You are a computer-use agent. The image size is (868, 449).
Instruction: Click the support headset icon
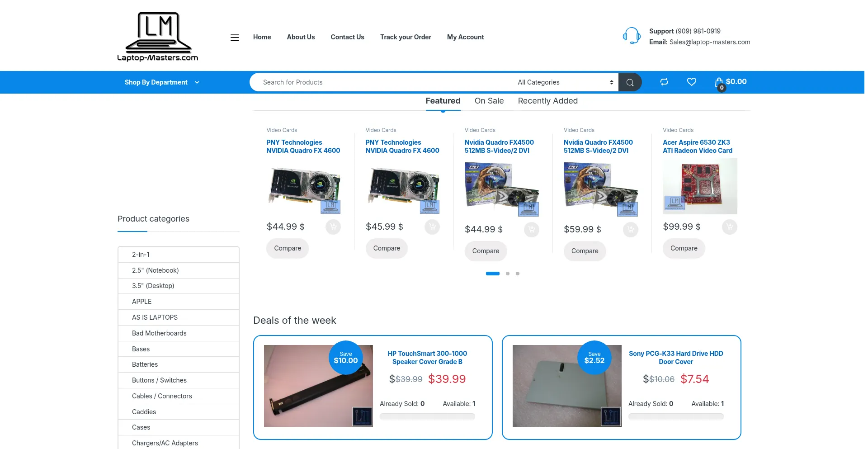pos(632,35)
